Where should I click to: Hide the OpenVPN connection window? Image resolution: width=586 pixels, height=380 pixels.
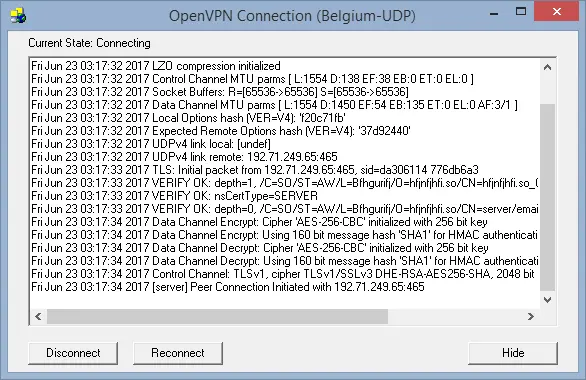click(513, 353)
